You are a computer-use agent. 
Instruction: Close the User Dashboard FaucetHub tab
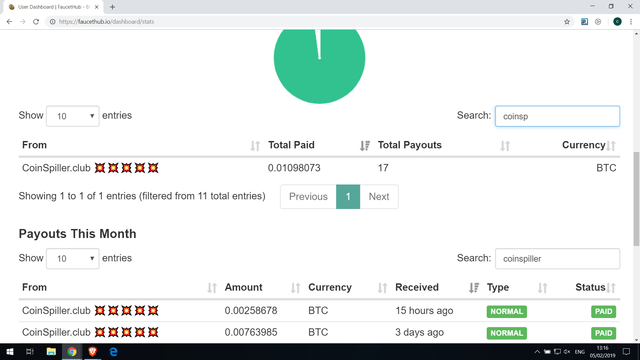tap(97, 7)
